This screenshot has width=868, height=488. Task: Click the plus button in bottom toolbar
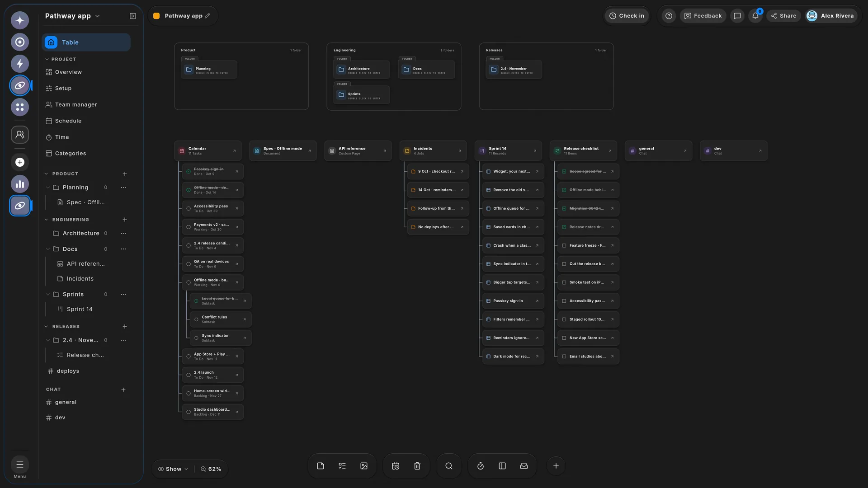(556, 466)
